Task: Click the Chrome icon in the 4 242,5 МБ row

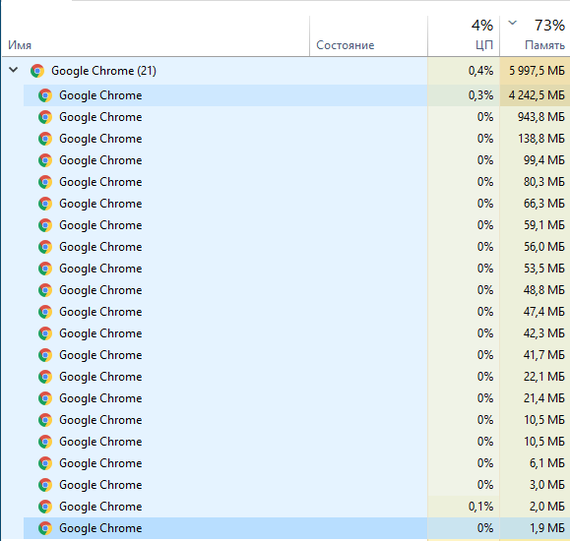Action: 45,95
